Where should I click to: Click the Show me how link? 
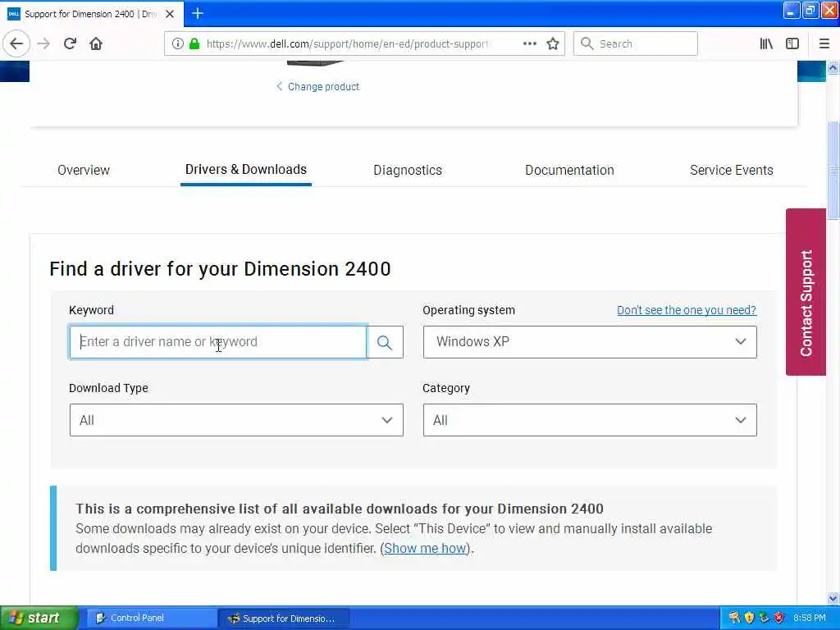click(425, 549)
